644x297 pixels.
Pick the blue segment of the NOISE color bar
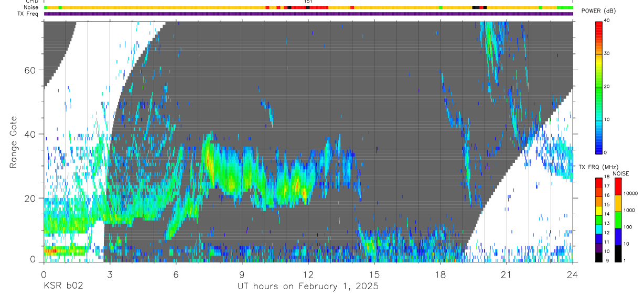coord(618,237)
